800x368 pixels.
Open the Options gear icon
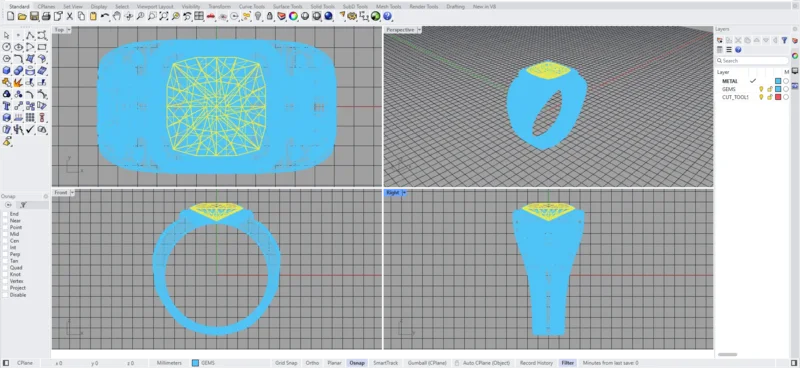coord(352,16)
